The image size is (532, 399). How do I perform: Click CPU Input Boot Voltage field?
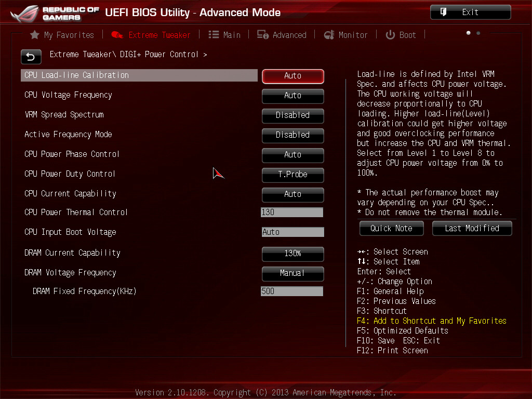293,232
